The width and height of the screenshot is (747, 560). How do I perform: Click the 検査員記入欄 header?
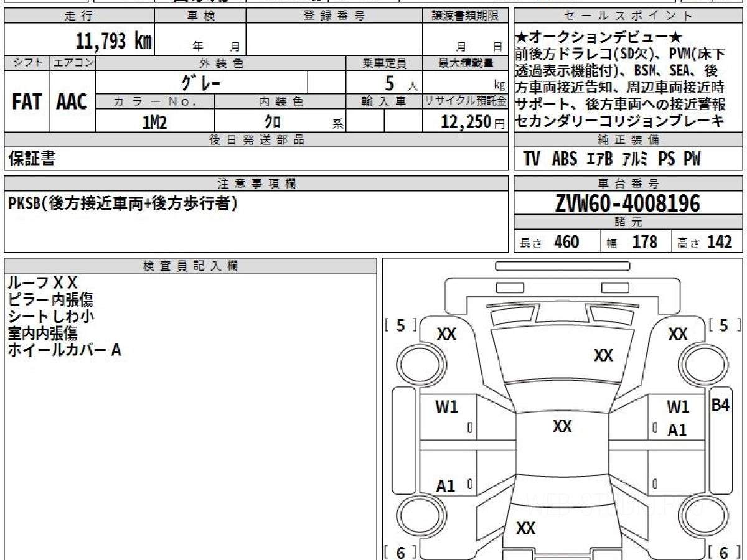(x=190, y=266)
